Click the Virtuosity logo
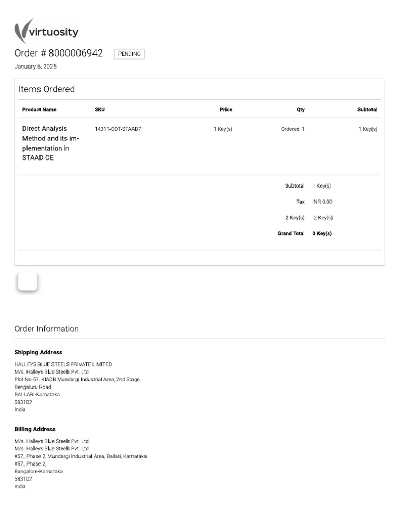 (47, 32)
